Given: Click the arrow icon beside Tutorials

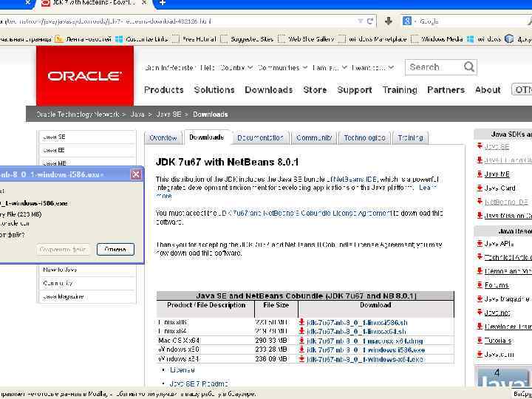Looking at the screenshot, I should pyautogui.click(x=480, y=341).
